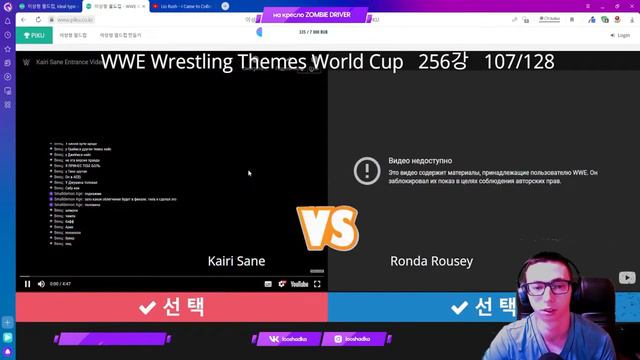Open the red extension icon in toolbar

coord(618,20)
